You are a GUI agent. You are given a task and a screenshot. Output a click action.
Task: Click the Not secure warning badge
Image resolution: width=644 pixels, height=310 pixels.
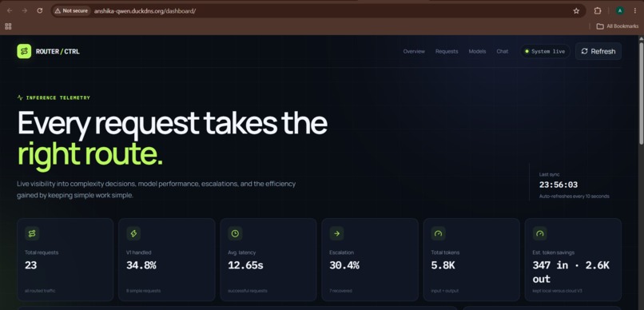click(x=71, y=10)
